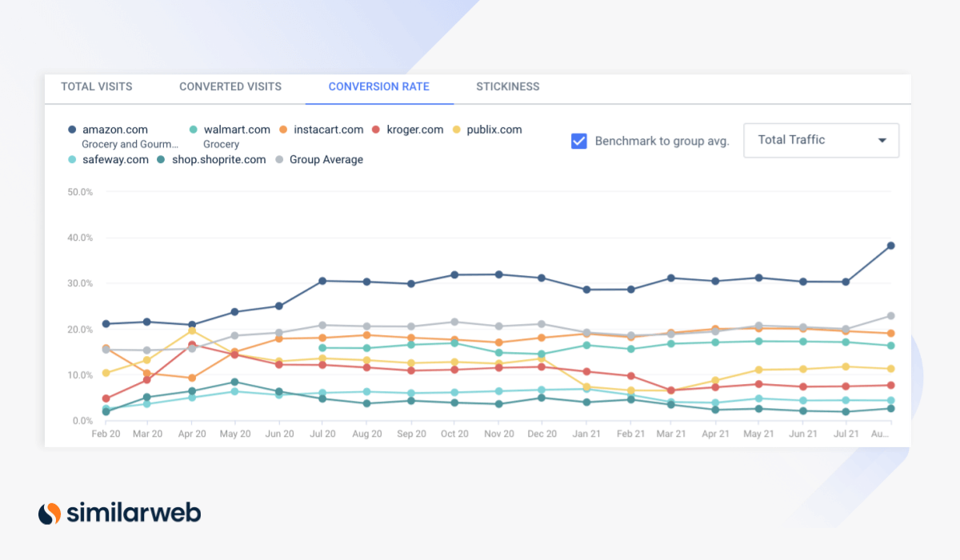Click the publix.com yellow legend dot
This screenshot has height=560, width=960.
457,130
